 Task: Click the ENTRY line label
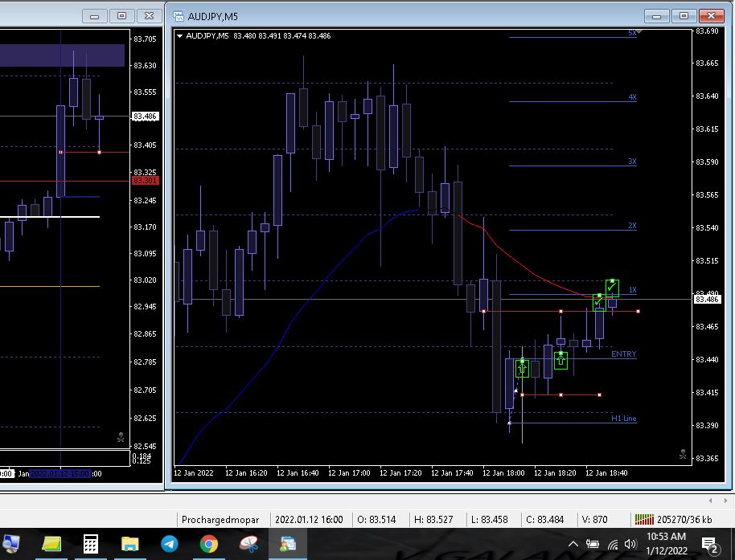click(623, 354)
